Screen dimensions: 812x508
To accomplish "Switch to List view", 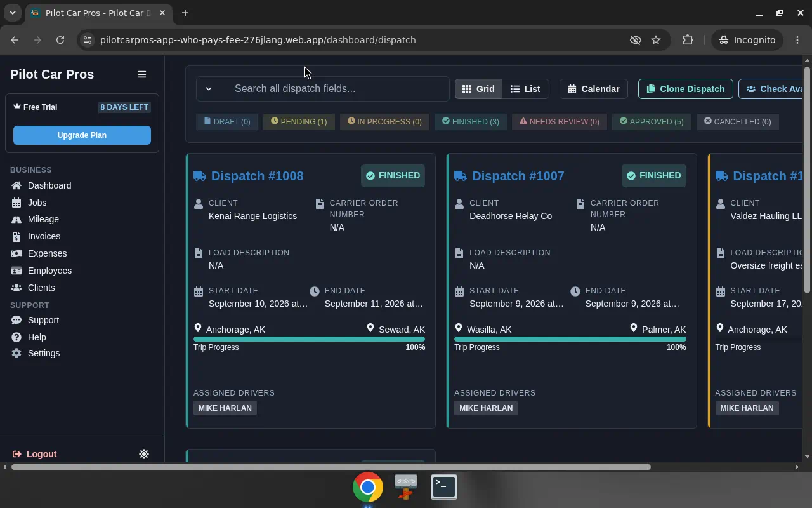I will coord(525,89).
